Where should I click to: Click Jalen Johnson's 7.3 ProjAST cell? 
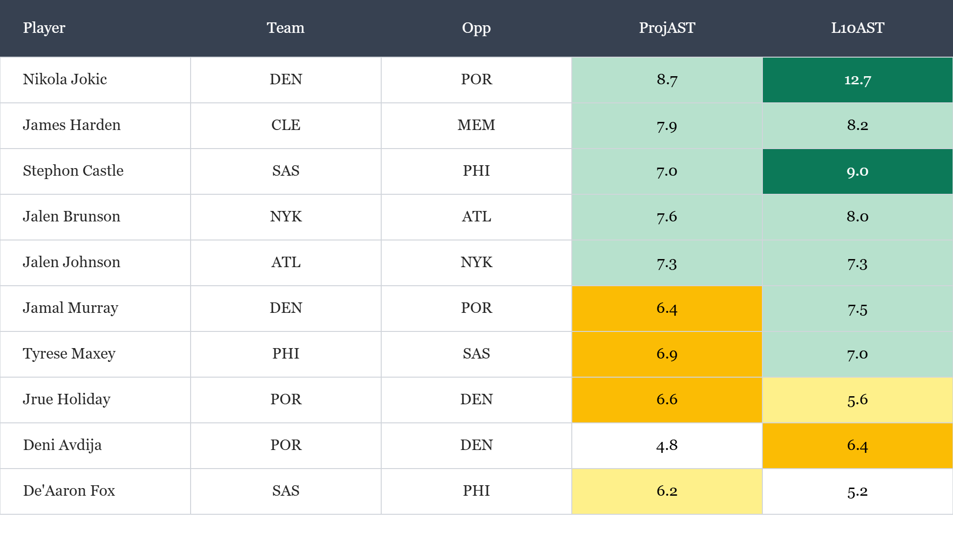pos(667,263)
